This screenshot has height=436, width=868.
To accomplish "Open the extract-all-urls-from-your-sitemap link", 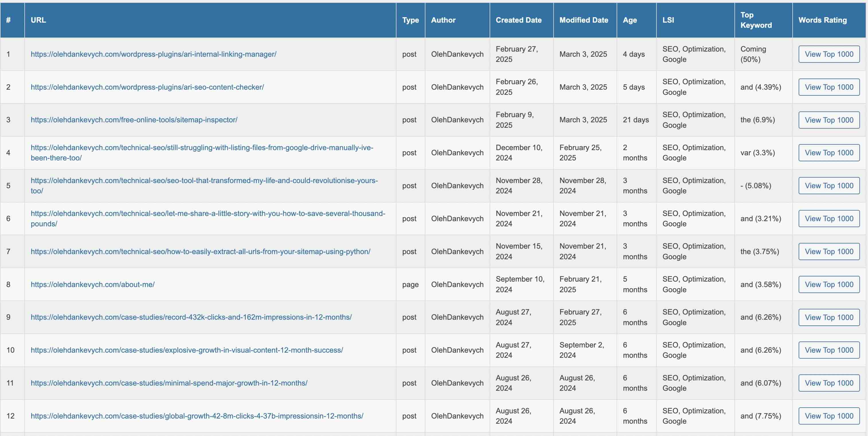I will pyautogui.click(x=200, y=252).
